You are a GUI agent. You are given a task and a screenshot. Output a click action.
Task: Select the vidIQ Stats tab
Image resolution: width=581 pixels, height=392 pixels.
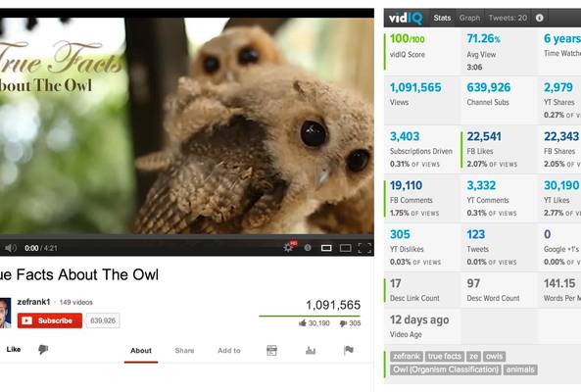pos(442,18)
